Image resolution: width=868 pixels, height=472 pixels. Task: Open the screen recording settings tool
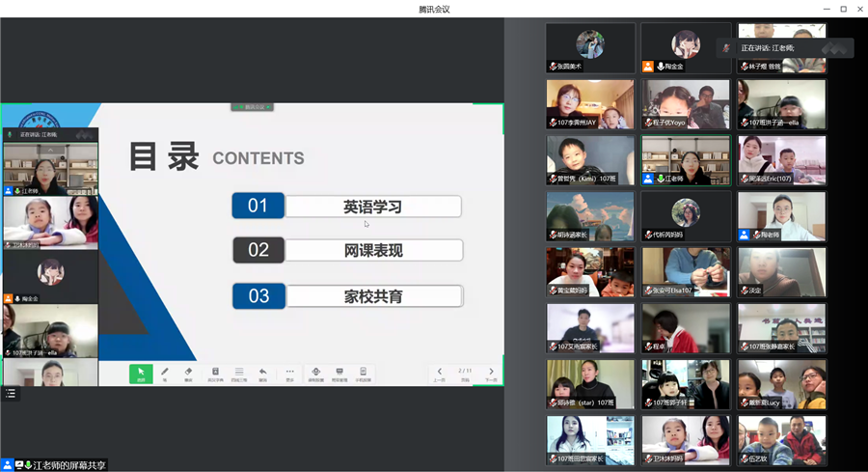(x=315, y=374)
